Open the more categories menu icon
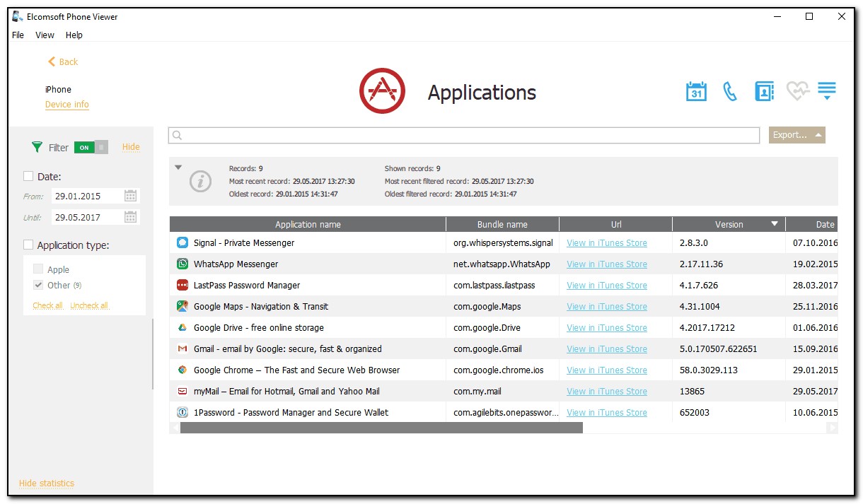This screenshot has height=504, width=863. (x=826, y=91)
